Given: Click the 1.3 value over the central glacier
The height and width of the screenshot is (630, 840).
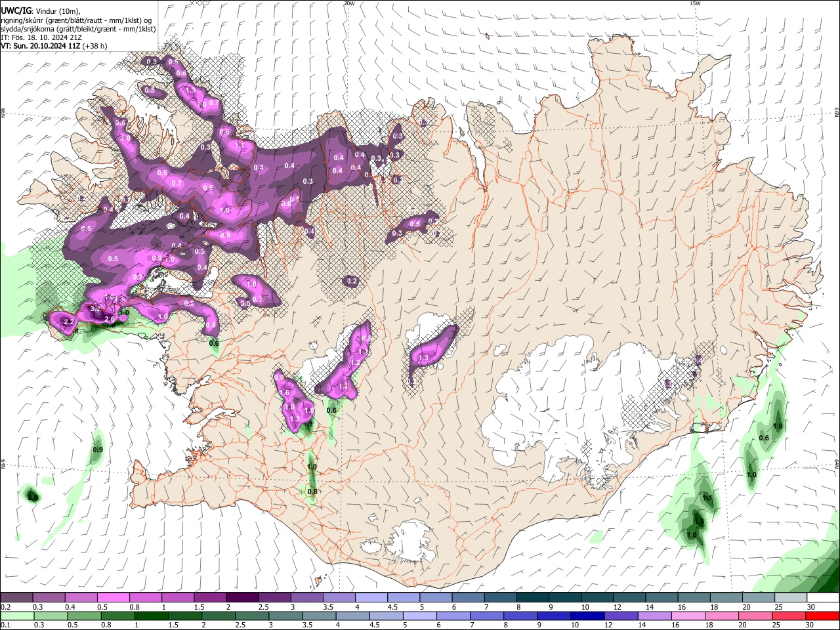Looking at the screenshot, I should [x=424, y=358].
